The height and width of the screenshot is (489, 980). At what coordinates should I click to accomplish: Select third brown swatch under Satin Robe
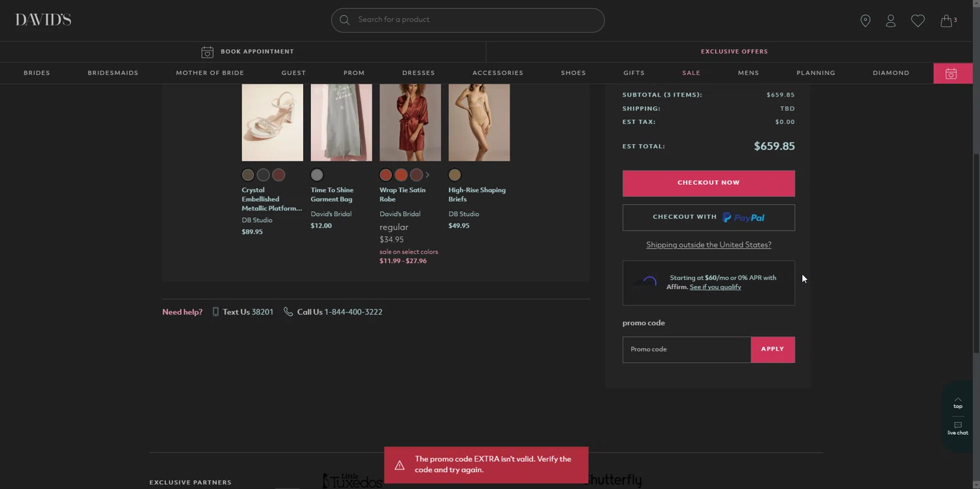[x=416, y=175]
